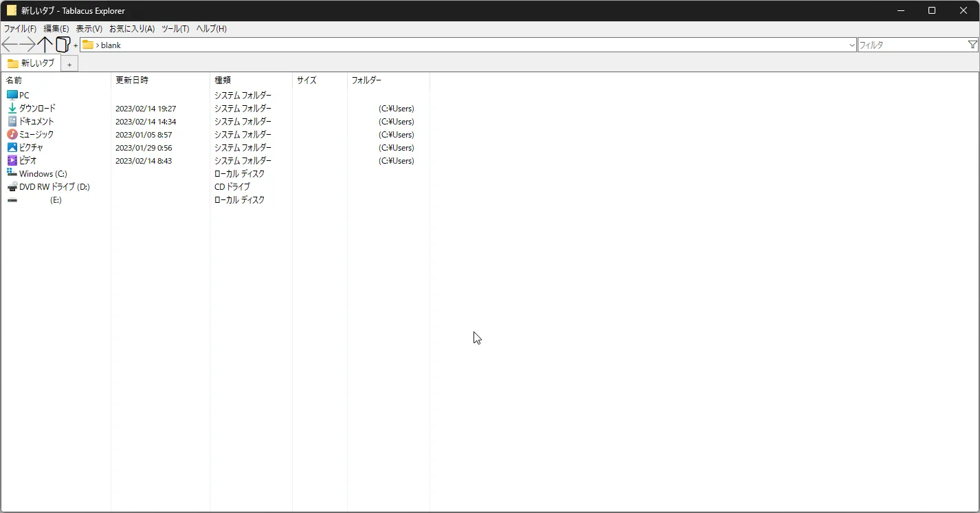Screen dimensions: 980x513
Task: Click the folder icon in address bar
Action: 88,45
